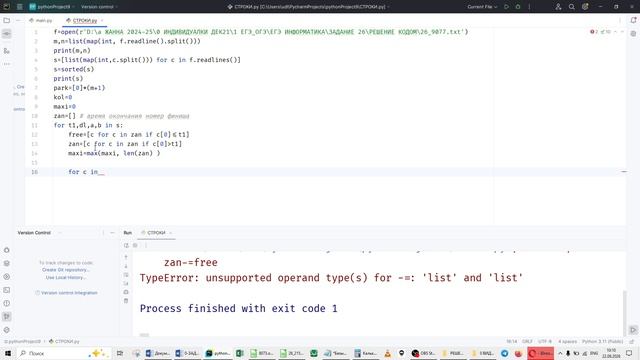640x360 pixels.
Task: Start debugging with the bug icon
Action: 518,7
